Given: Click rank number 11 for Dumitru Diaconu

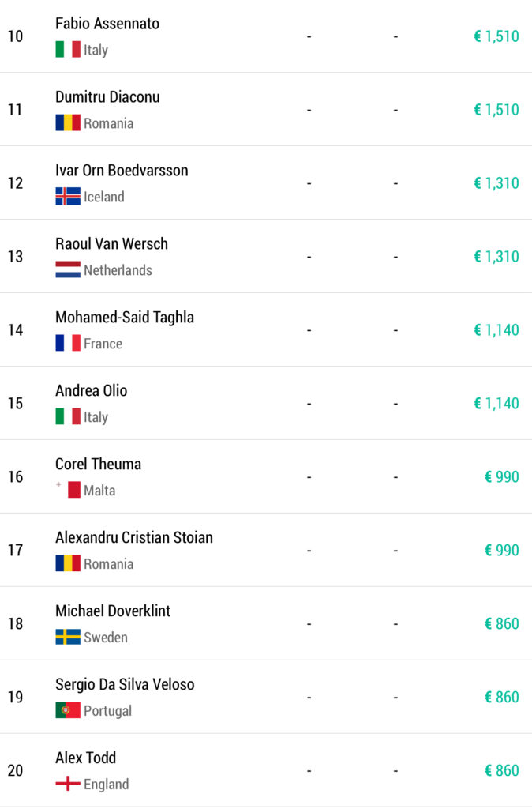Looking at the screenshot, I should 15,110.
